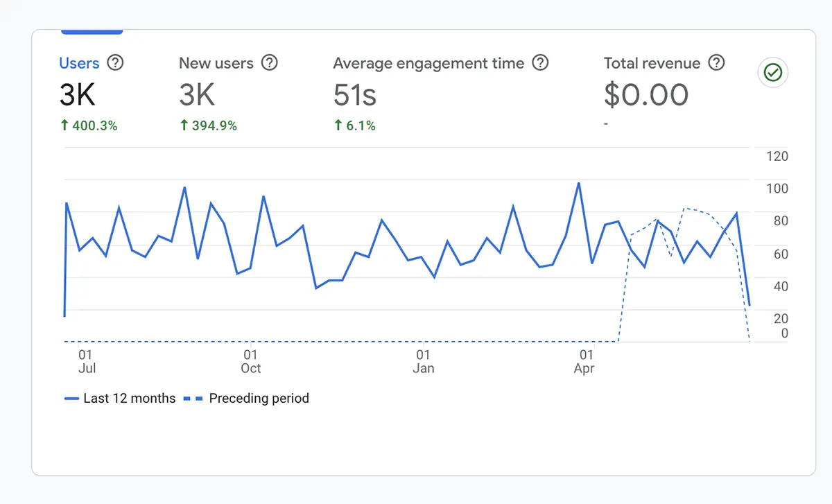Click the April peak on the chart line

[579, 184]
